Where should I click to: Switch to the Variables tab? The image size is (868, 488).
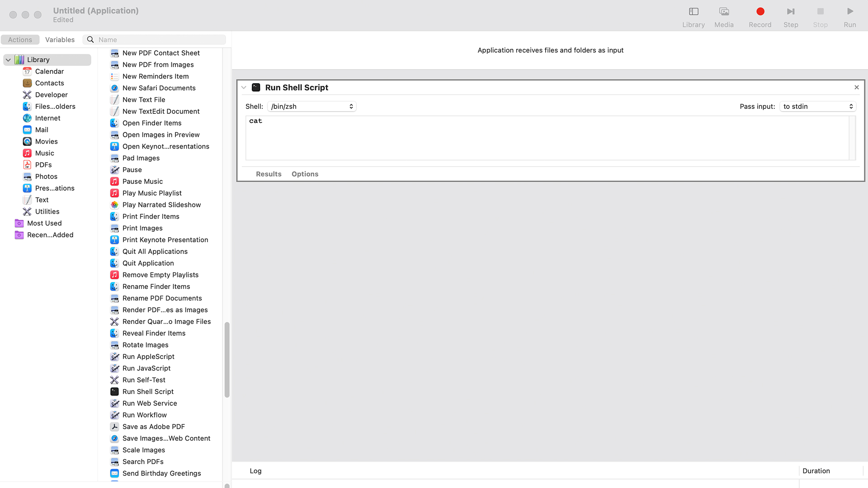click(60, 40)
